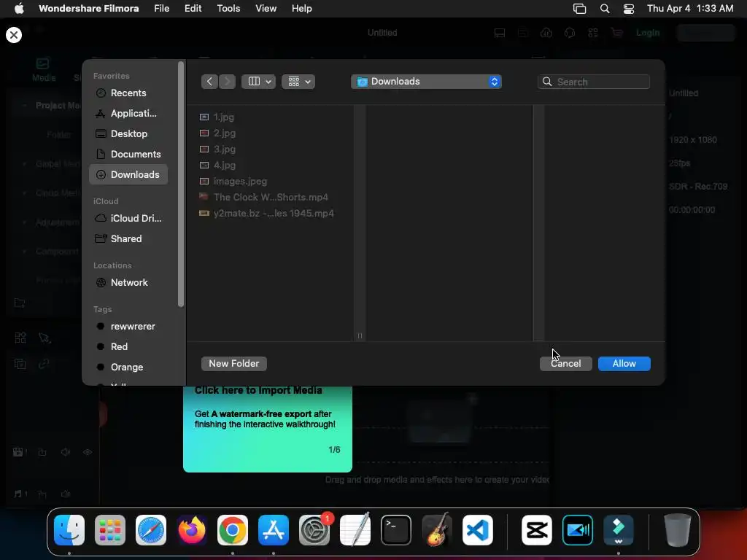This screenshot has width=747, height=560.
Task: Select Documents in the sidebar
Action: (128, 155)
